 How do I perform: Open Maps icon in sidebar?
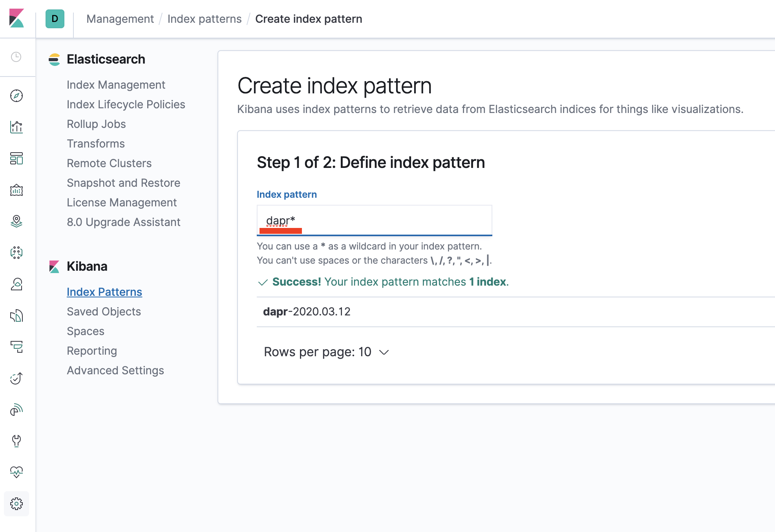coord(16,221)
